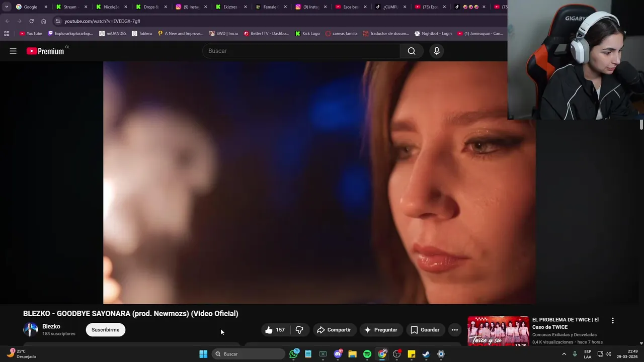Screen dimensions: 644x362
Task: Switch to the Ekiztres tab
Action: coord(230,7)
